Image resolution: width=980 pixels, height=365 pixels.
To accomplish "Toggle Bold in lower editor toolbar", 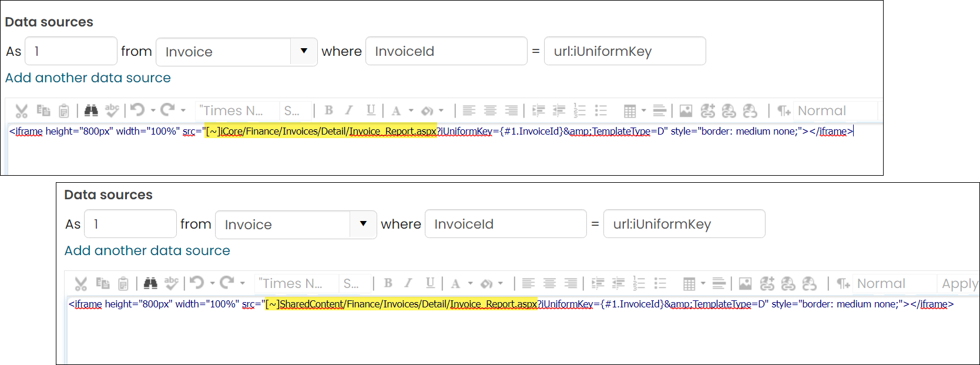I will 388,283.
